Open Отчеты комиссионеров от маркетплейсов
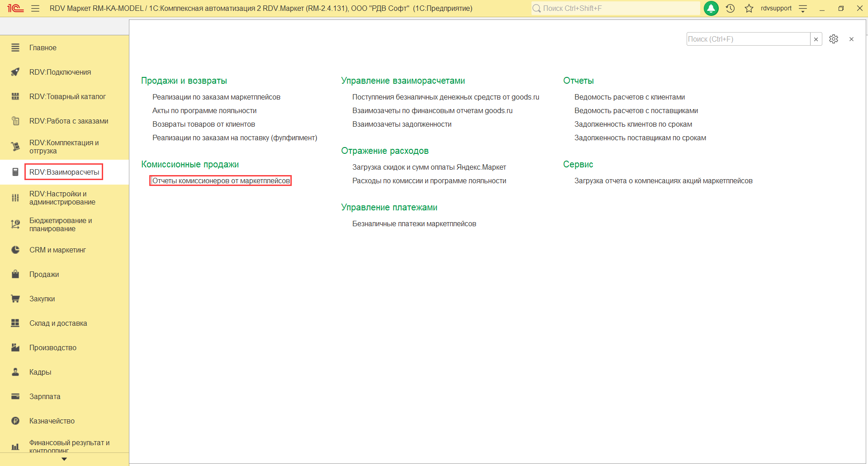 click(x=221, y=181)
